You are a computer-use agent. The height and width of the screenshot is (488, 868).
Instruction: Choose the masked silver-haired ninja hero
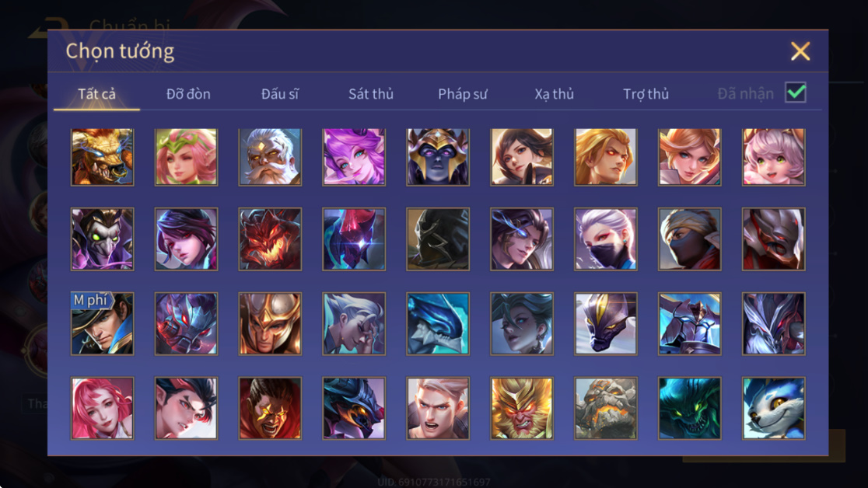pos(606,239)
